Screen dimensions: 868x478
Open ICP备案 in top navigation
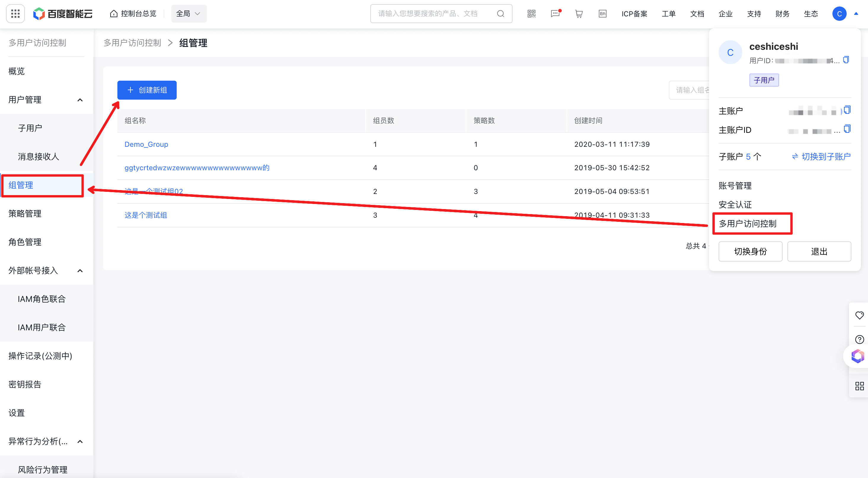point(634,13)
